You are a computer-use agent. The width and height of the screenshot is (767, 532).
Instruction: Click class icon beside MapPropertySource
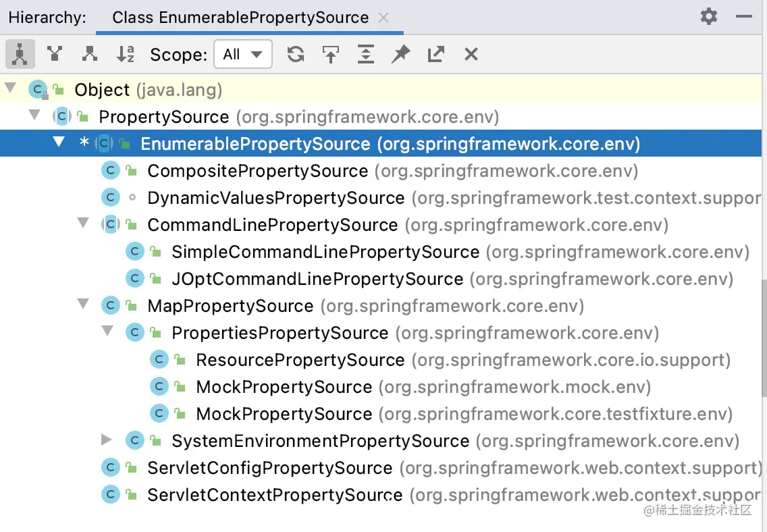[111, 306]
